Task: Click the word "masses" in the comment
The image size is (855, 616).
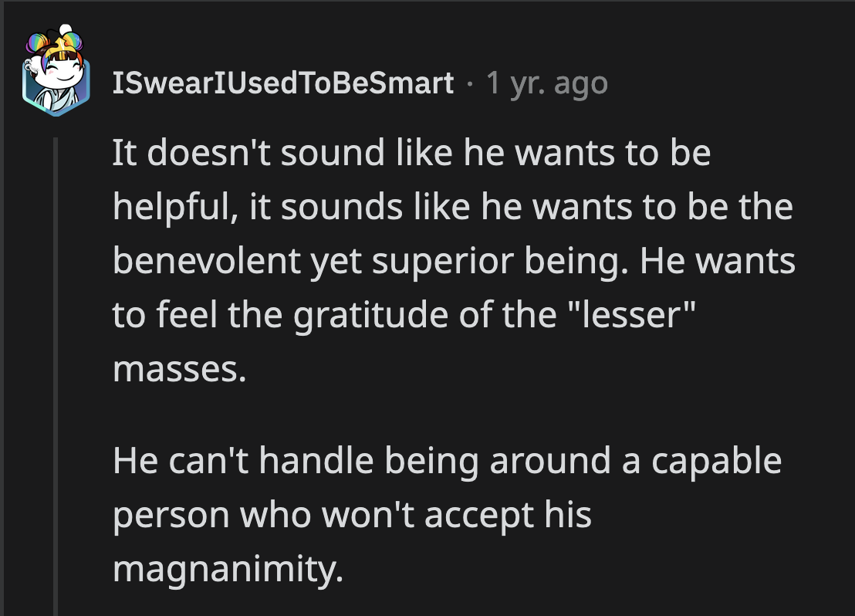Action: pyautogui.click(x=177, y=371)
